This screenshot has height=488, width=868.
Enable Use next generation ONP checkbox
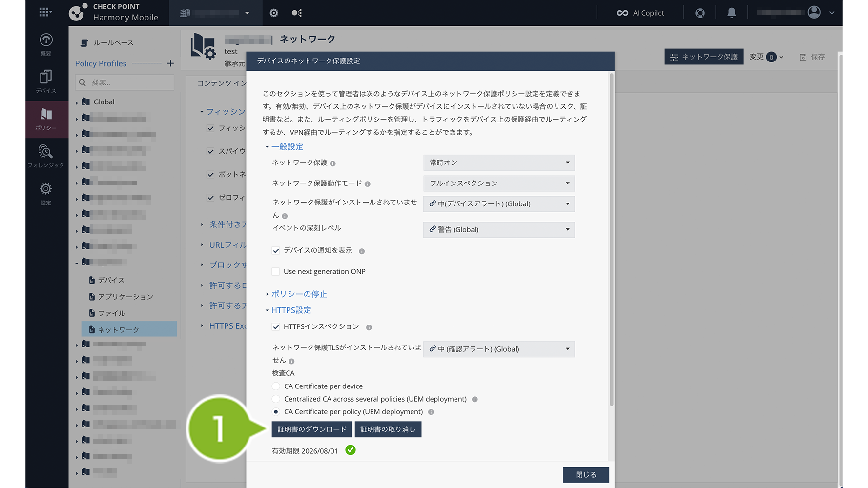point(276,272)
